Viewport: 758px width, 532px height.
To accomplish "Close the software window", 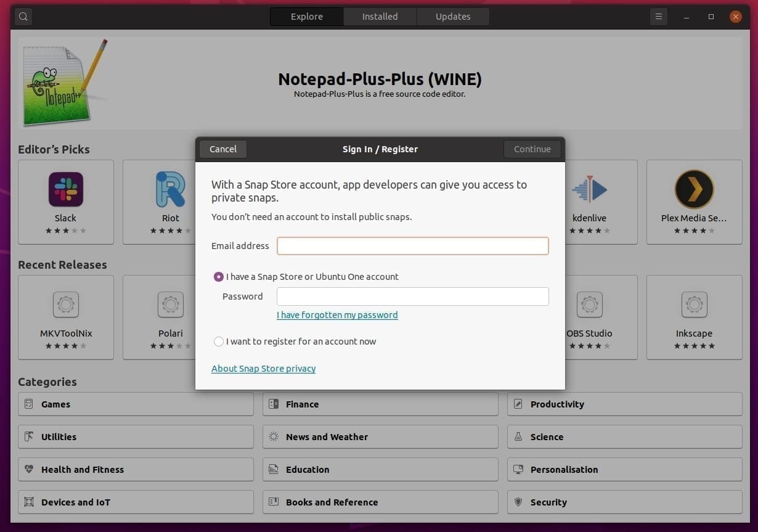I will point(735,17).
